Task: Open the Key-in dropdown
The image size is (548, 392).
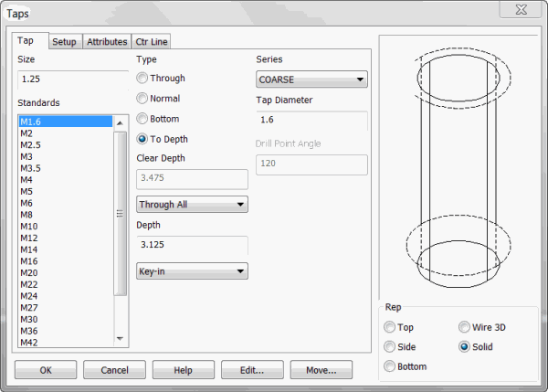Action: tap(192, 271)
